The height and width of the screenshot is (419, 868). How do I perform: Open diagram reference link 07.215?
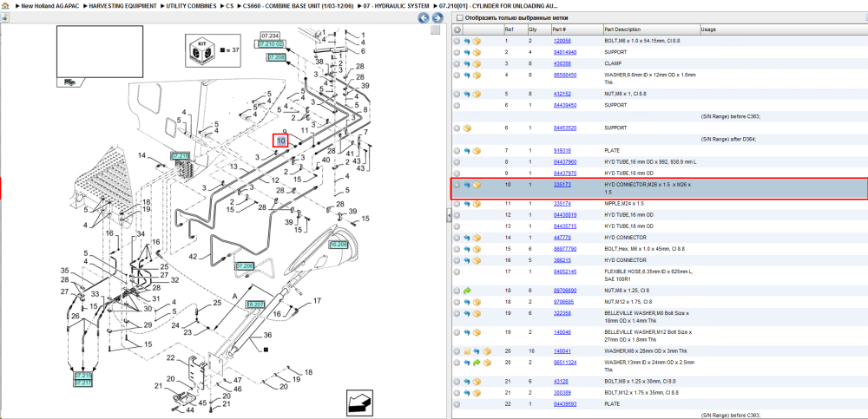click(82, 376)
